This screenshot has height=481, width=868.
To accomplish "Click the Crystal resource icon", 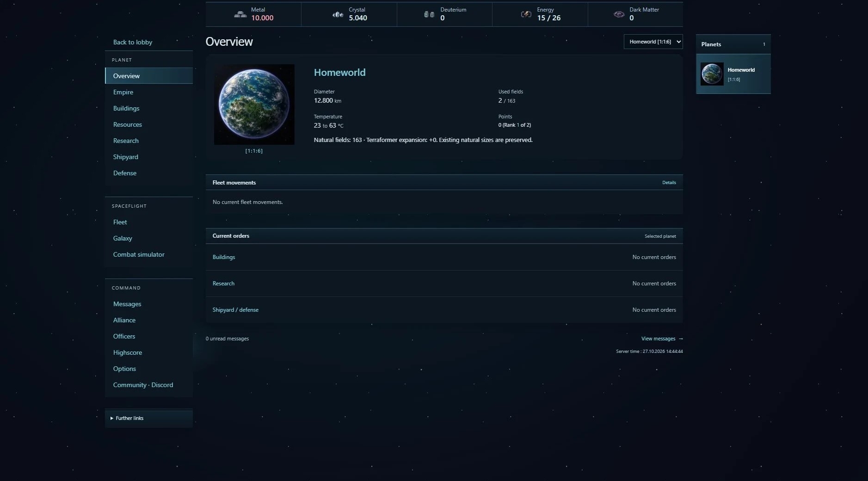I will 338,14.
